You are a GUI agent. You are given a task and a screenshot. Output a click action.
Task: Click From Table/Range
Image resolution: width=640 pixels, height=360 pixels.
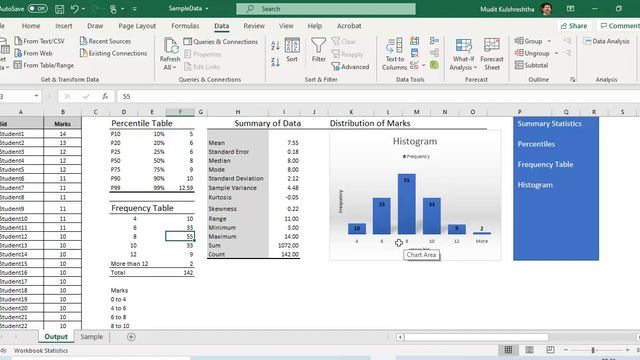coord(44,65)
